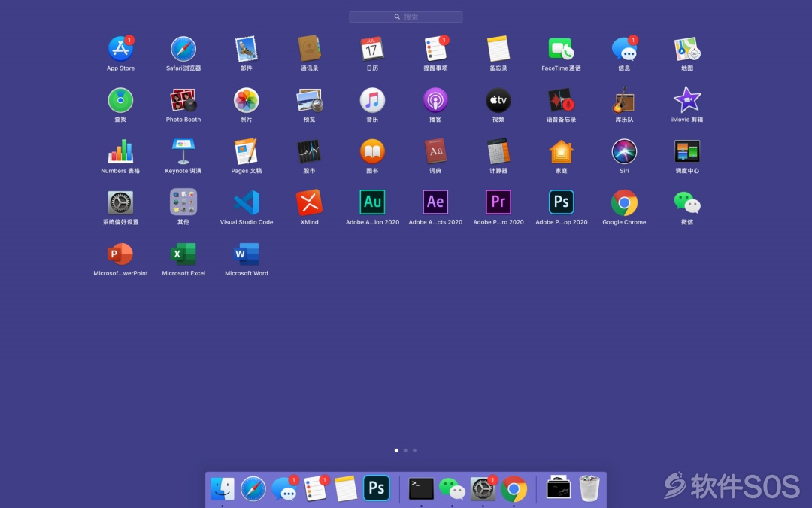
Task: Open Adobe Photoshop 2020 in Launchpad grid
Action: pyautogui.click(x=562, y=202)
